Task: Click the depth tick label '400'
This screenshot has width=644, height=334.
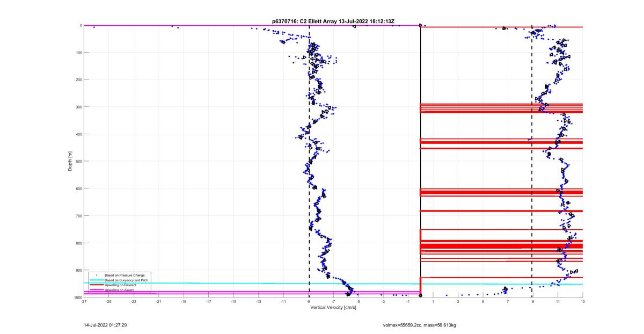Action: tap(78, 134)
